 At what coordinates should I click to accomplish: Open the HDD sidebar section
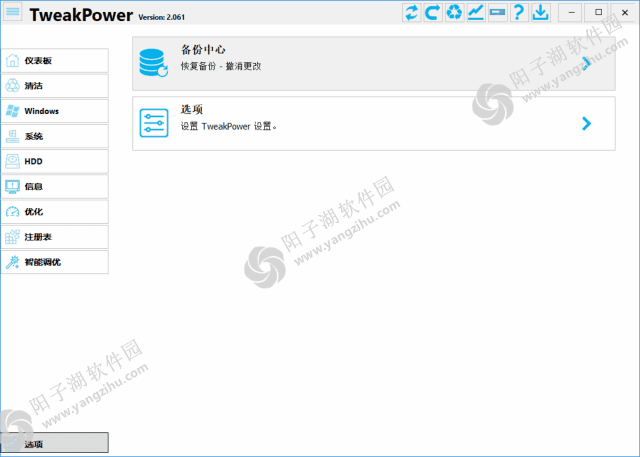point(55,161)
